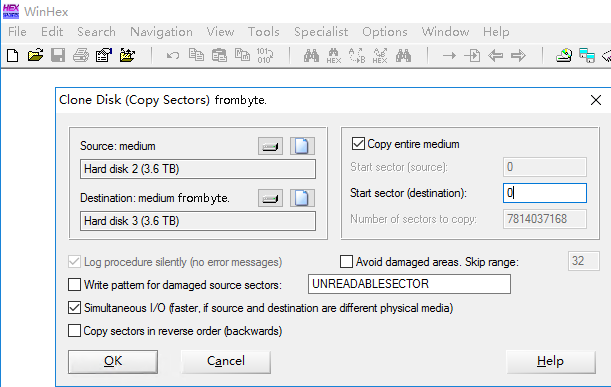Click the rightmost binoculars search icon
Screen dimensions: 611x387
click(403, 56)
